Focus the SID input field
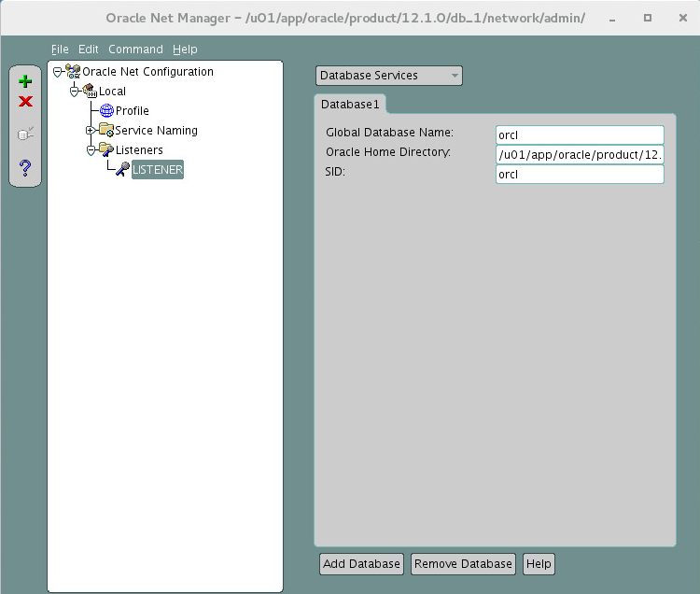Screen dimensions: 700x594 pyautogui.click(x=580, y=174)
